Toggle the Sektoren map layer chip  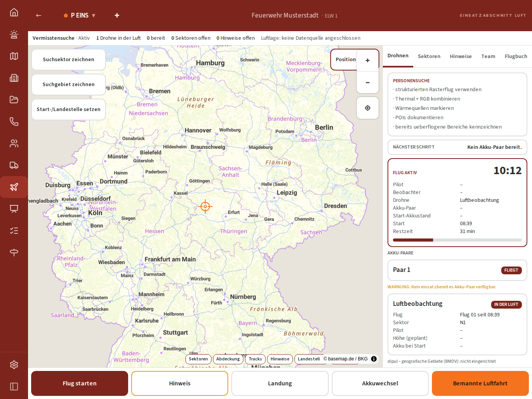coord(198,359)
